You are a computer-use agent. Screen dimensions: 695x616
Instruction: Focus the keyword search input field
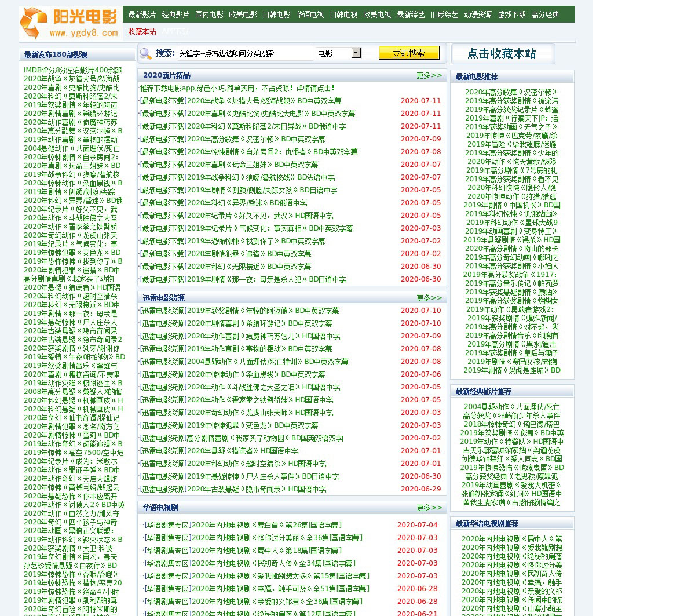pyautogui.click(x=245, y=53)
